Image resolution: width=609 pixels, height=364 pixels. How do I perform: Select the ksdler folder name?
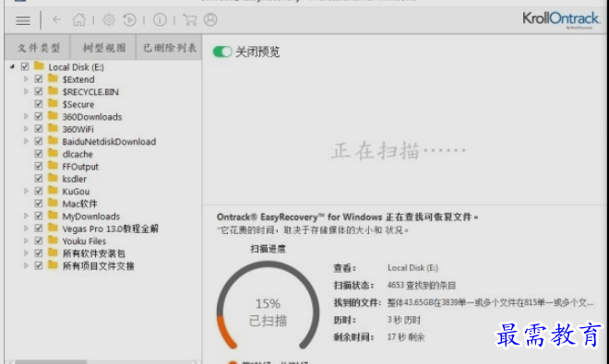[75, 179]
